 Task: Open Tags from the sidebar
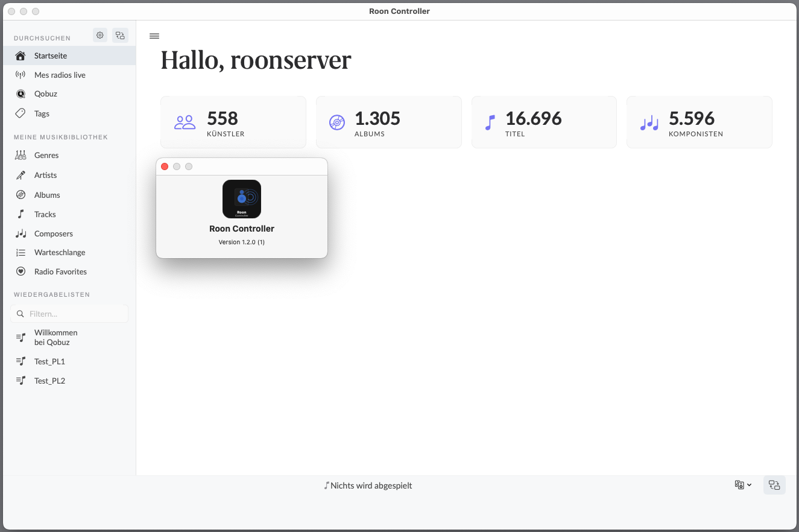[x=42, y=113]
